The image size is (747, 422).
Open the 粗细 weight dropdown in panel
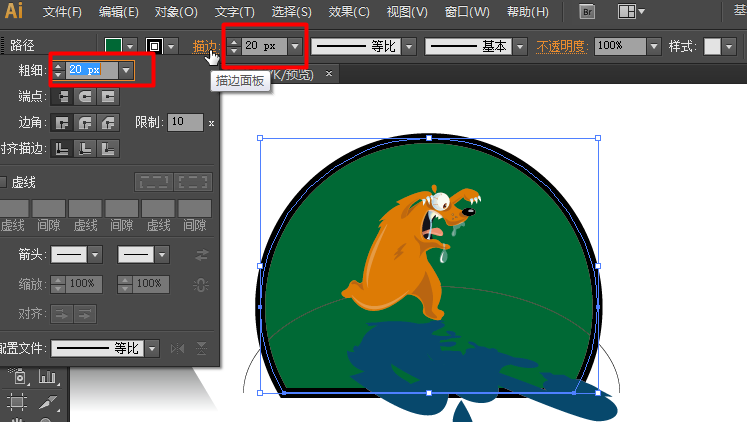[x=126, y=70]
